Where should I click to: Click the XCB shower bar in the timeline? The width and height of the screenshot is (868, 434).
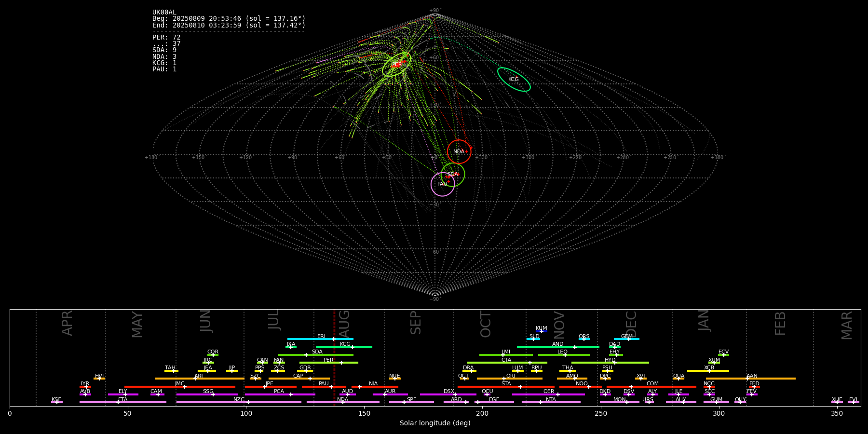pyautogui.click(x=708, y=371)
